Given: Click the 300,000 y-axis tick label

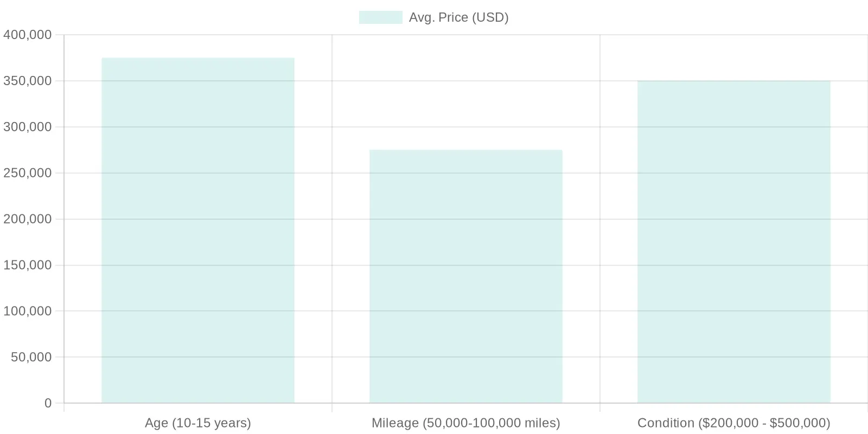Looking at the screenshot, I should [28, 127].
